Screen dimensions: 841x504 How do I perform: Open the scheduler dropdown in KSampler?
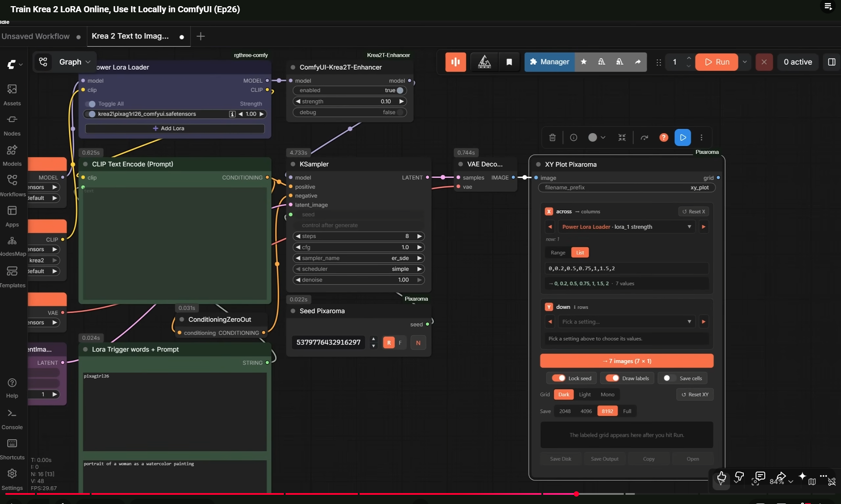point(359,269)
